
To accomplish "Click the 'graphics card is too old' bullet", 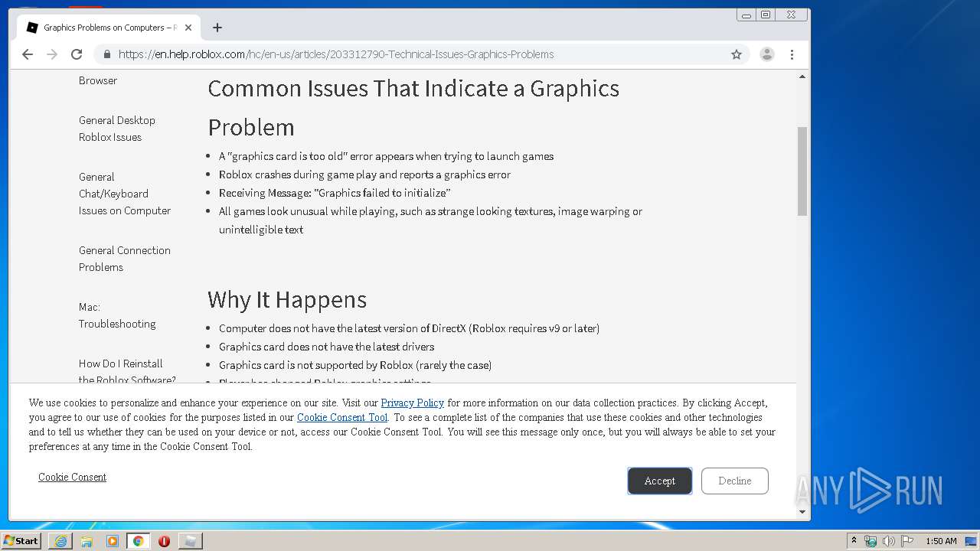I will point(386,156).
